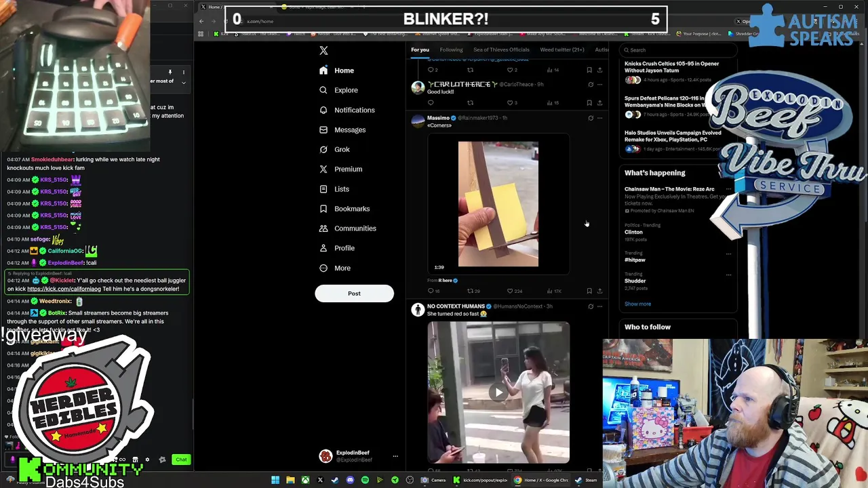
Task: Select the For you tab
Action: point(420,49)
